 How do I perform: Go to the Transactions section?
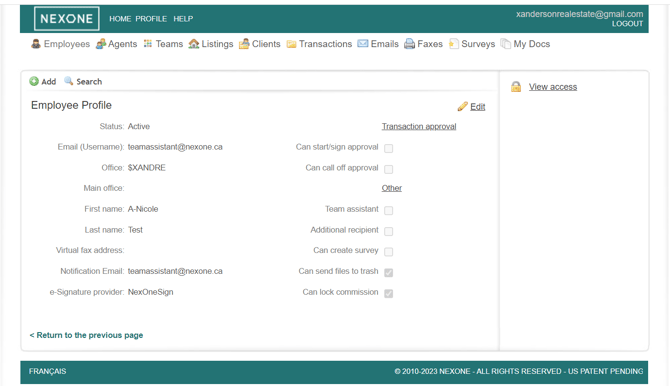click(x=326, y=44)
